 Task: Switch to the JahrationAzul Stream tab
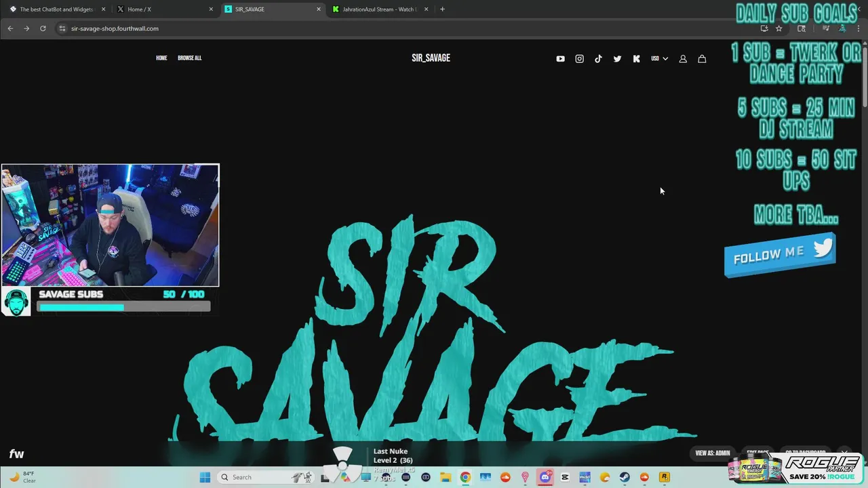[380, 9]
